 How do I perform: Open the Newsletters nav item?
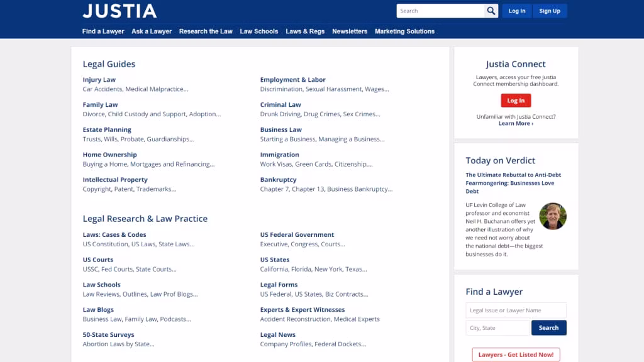[350, 31]
